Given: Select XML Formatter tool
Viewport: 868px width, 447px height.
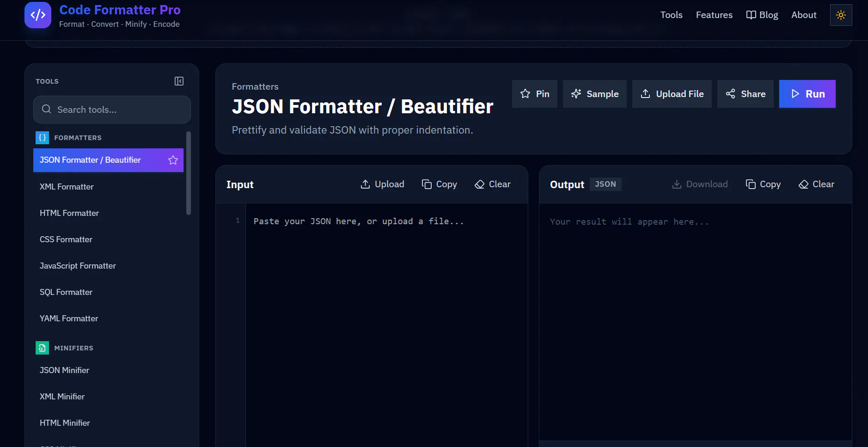Looking at the screenshot, I should [108, 187].
